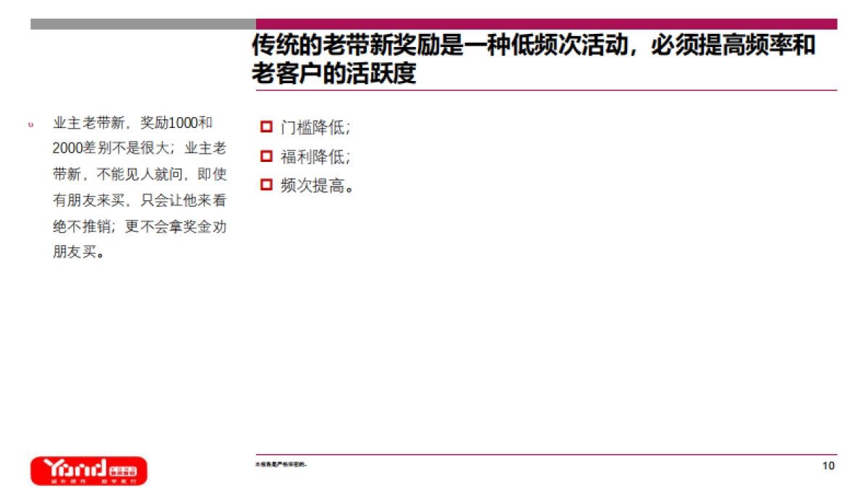This screenshot has width=868, height=488.
Task: Click the red square bullet before 频次提高
Action: click(x=266, y=184)
